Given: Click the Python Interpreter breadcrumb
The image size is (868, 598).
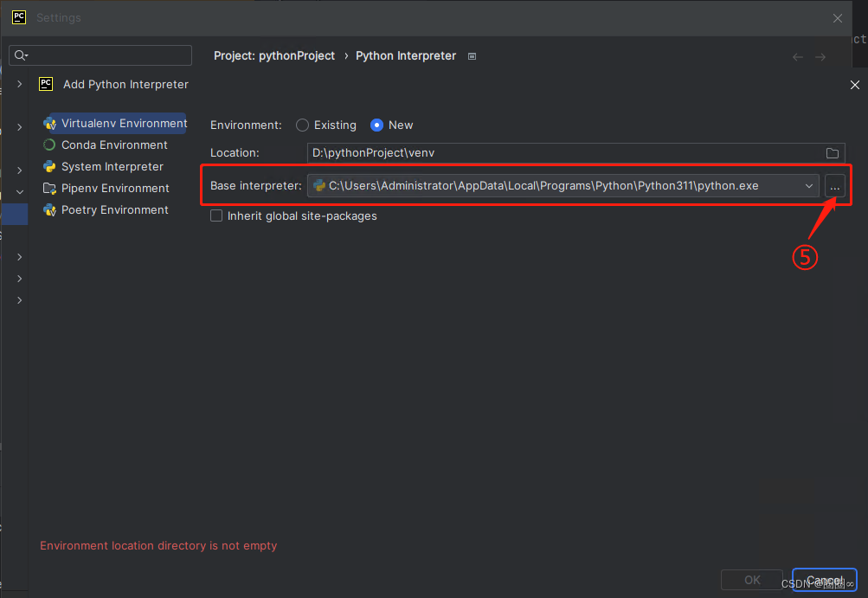Looking at the screenshot, I should [x=406, y=56].
